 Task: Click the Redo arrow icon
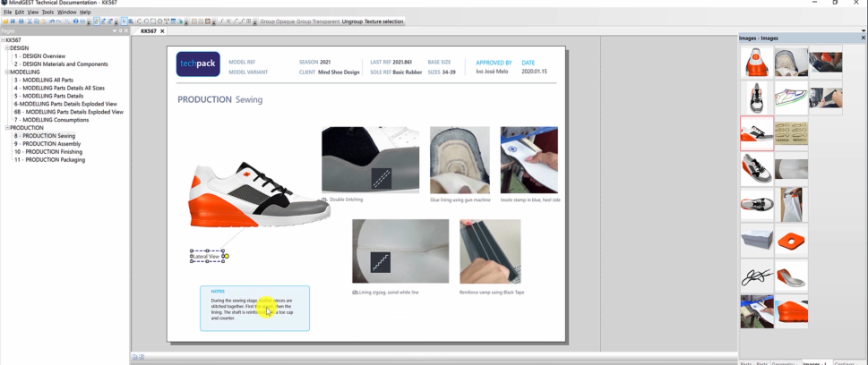59,21
